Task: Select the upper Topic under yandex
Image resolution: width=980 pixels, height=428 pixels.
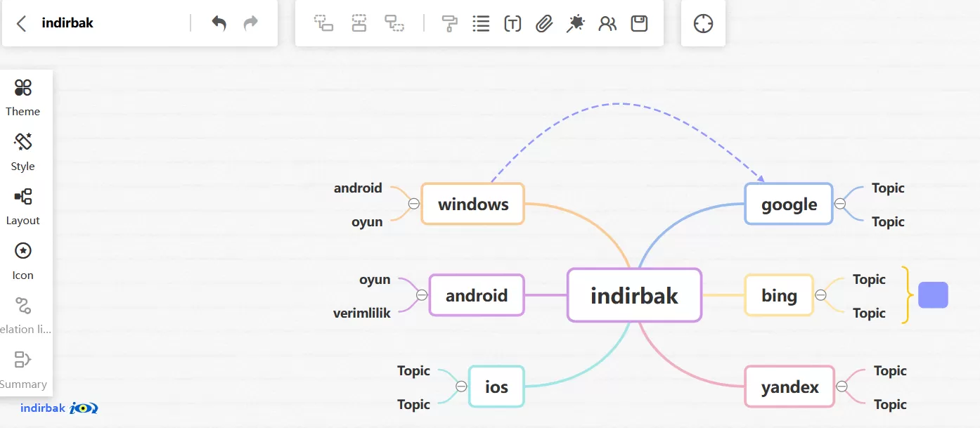Action: 890,370
